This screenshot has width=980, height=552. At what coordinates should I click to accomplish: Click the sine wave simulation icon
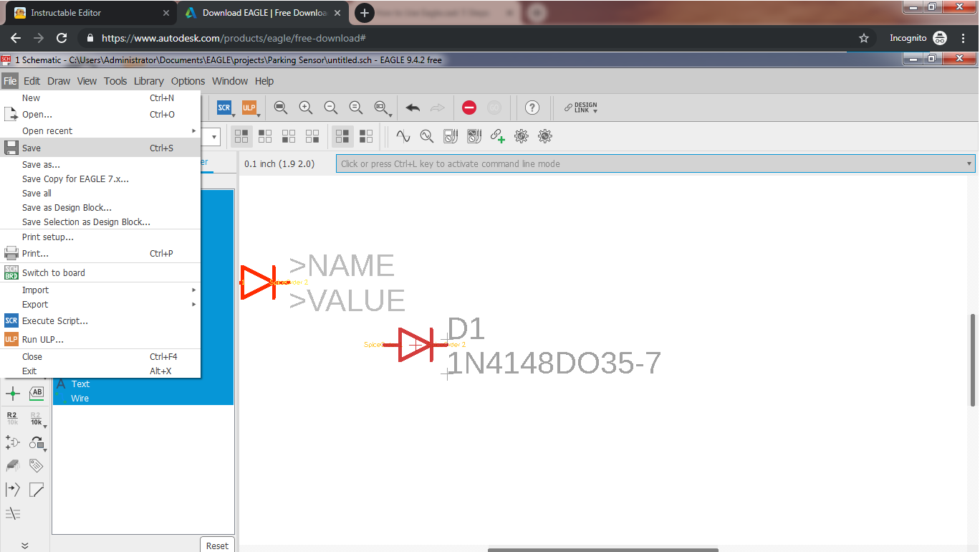pos(403,135)
